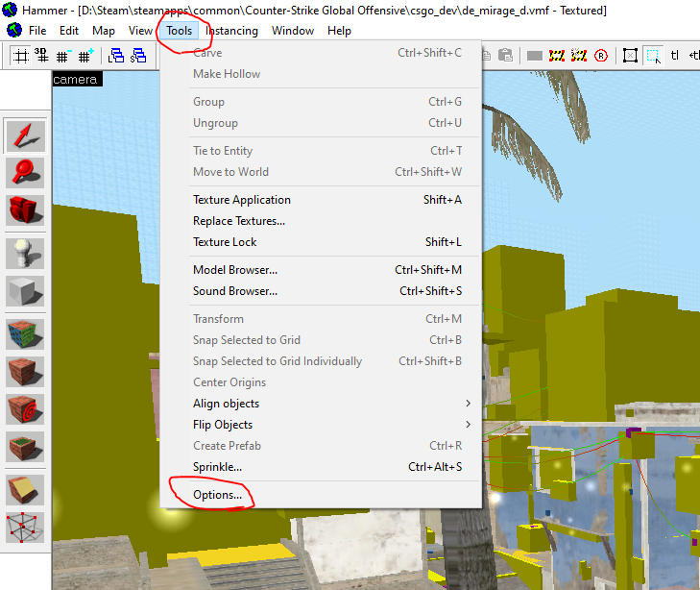Viewport: 700px width, 590px height.
Task: Click the Load window state icon
Action: [x=116, y=56]
